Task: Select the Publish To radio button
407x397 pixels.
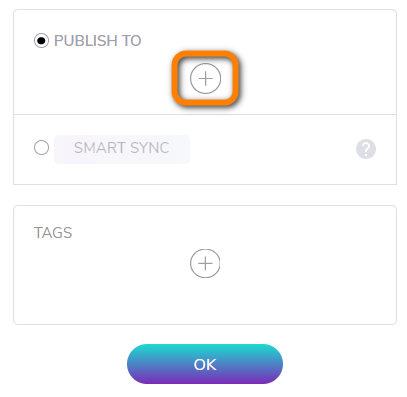Action: point(41,41)
